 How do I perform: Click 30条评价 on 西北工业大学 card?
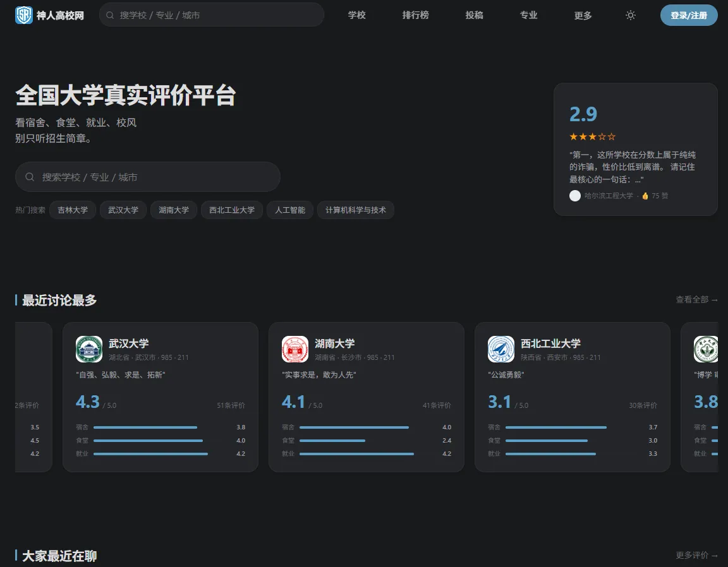(643, 405)
